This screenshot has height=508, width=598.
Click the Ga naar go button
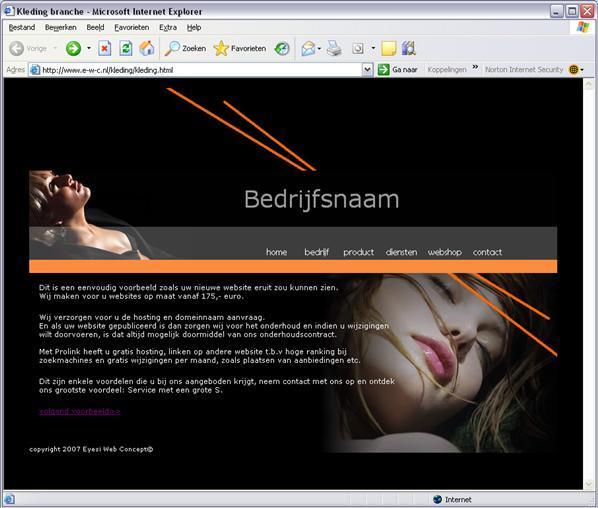(x=398, y=70)
